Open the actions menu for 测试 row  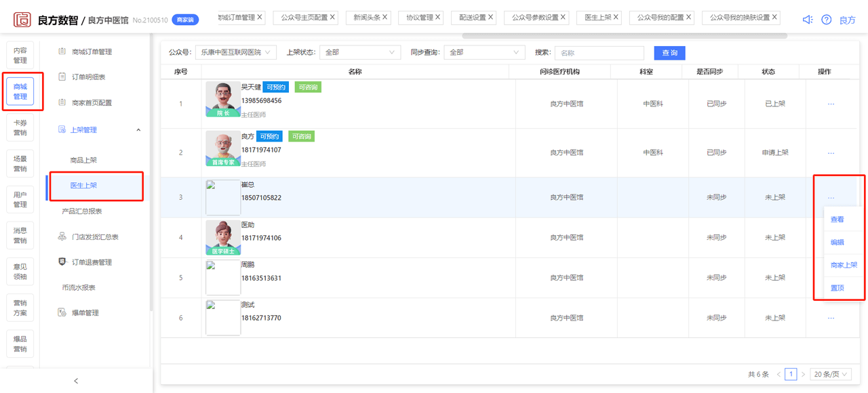(831, 318)
